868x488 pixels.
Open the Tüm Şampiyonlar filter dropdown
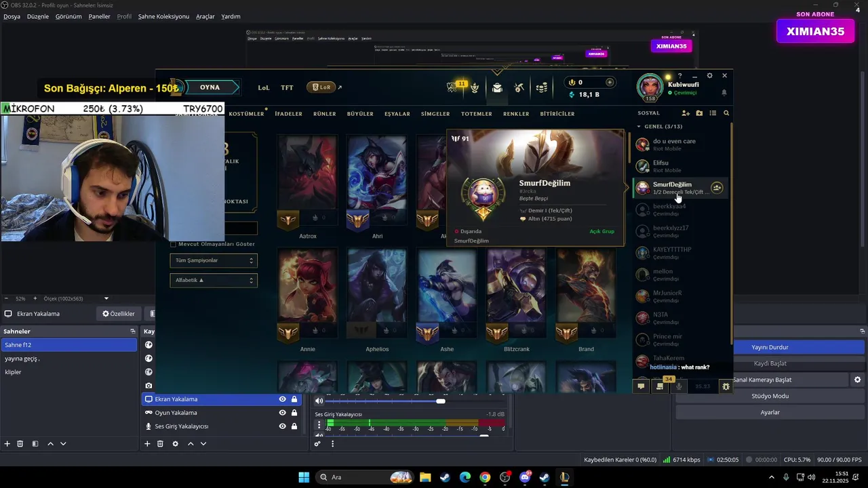click(214, 260)
